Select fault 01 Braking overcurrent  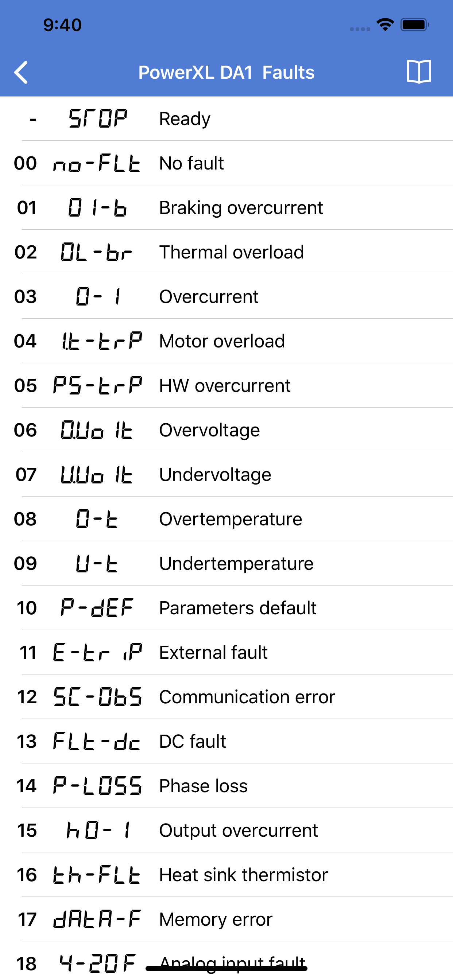226,208
